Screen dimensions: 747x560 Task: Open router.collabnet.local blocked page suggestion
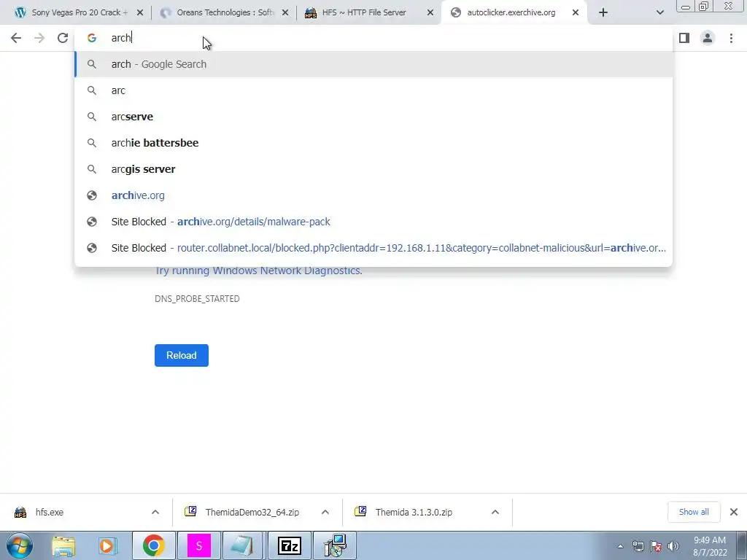373,248
